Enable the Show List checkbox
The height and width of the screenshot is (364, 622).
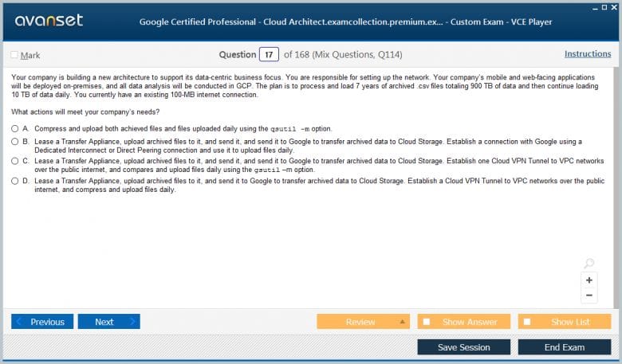point(527,322)
